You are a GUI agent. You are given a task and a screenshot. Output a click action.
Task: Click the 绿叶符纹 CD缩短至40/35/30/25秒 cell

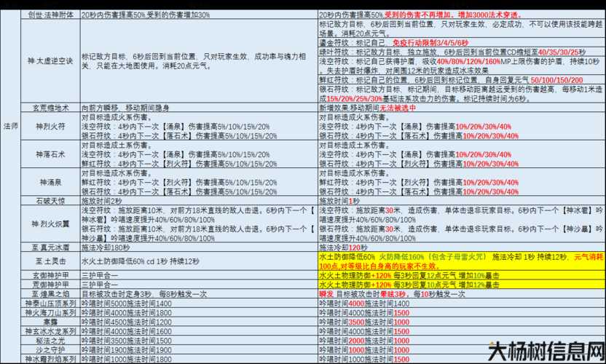click(x=462, y=52)
